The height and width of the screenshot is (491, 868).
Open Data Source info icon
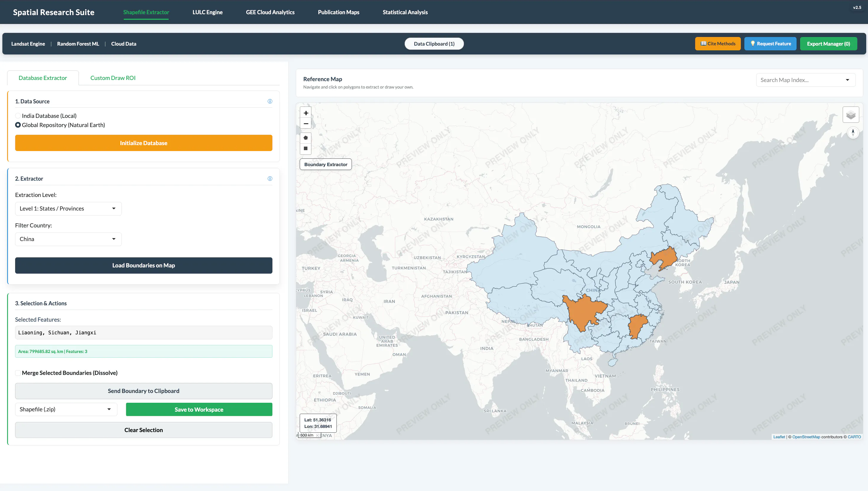click(x=270, y=101)
